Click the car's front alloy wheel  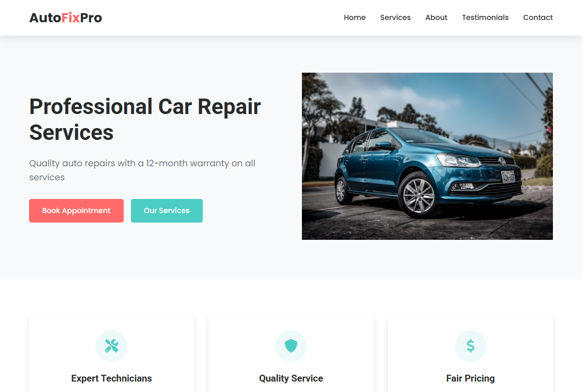tap(418, 196)
